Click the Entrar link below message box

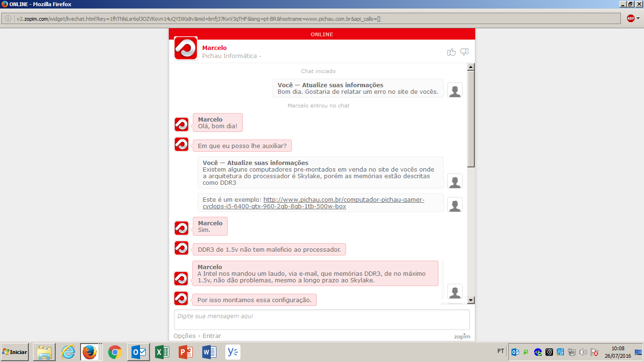[x=212, y=336]
